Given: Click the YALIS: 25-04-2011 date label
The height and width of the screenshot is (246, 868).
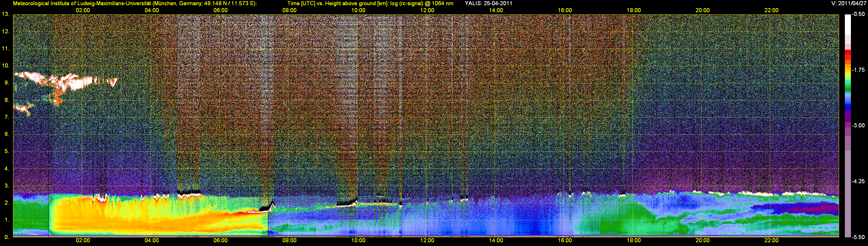Looking at the screenshot, I should [488, 3].
